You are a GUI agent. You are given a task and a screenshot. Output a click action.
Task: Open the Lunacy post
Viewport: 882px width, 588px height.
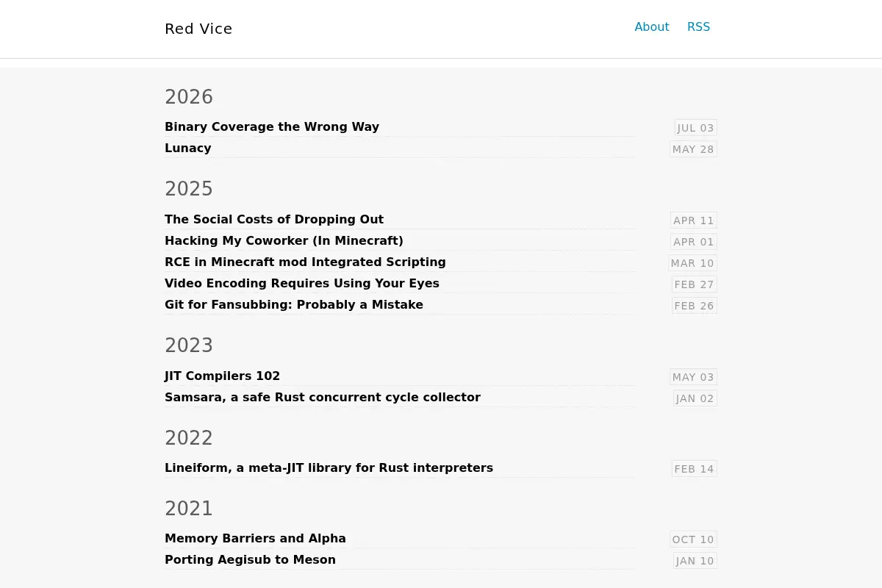[x=188, y=148]
